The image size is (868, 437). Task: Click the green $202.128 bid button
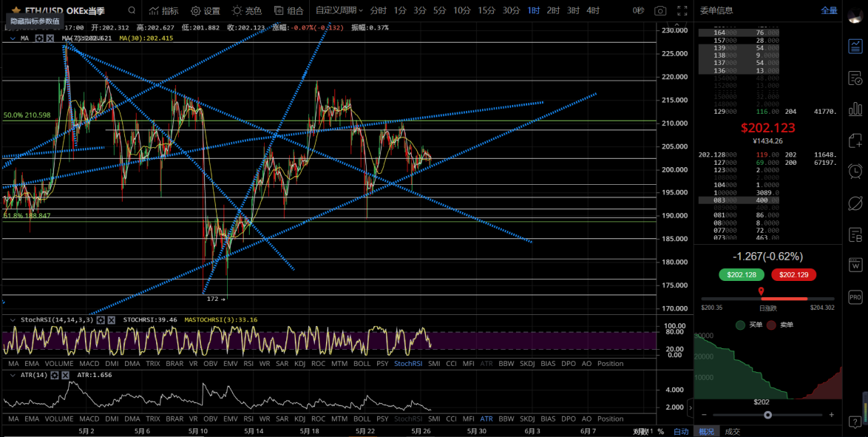(x=742, y=274)
